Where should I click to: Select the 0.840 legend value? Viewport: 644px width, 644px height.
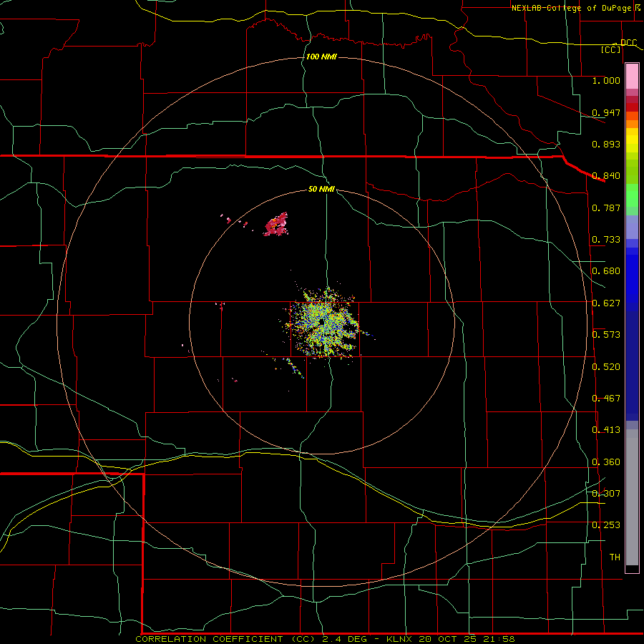[x=606, y=176]
